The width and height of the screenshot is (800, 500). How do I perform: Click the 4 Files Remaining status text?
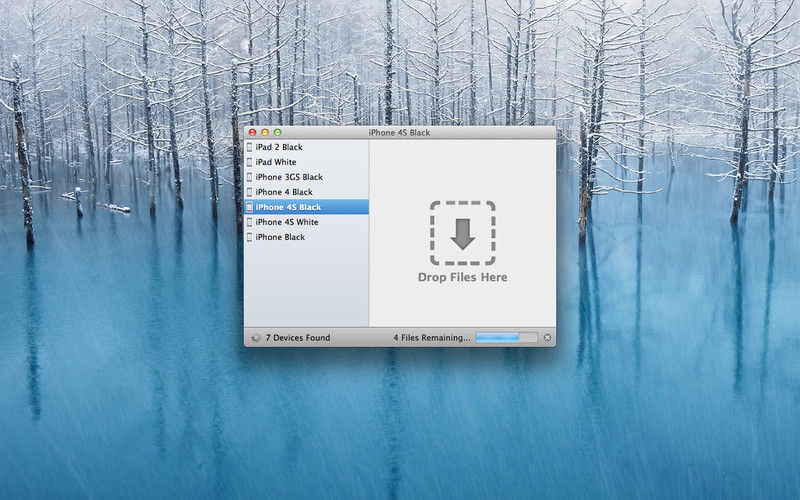click(432, 338)
